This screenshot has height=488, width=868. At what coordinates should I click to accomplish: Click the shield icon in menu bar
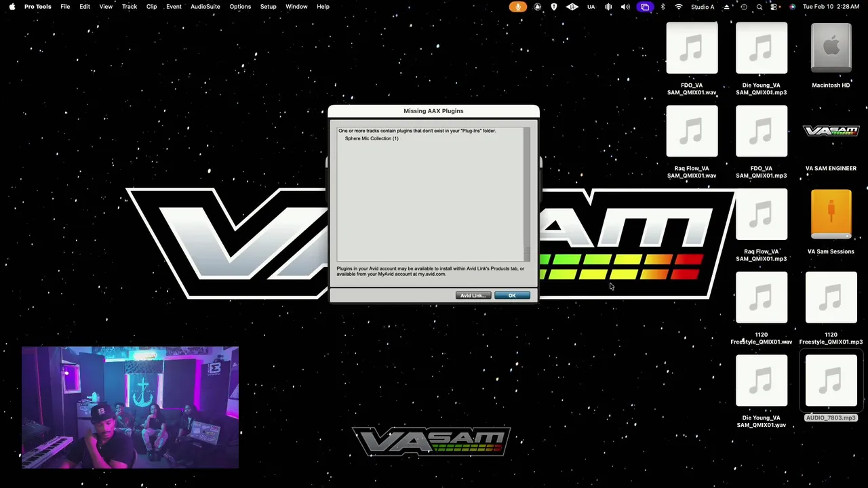554,7
